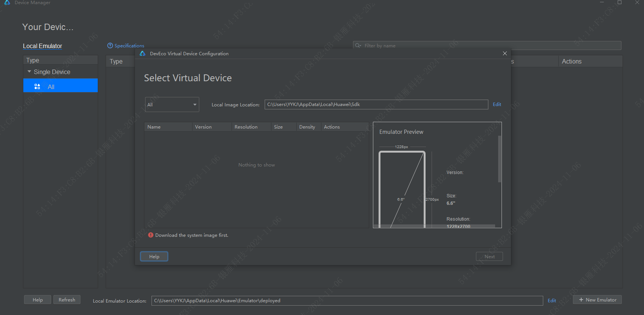The height and width of the screenshot is (315, 644).
Task: Click the 'Download the system image first.' message
Action: click(x=192, y=235)
